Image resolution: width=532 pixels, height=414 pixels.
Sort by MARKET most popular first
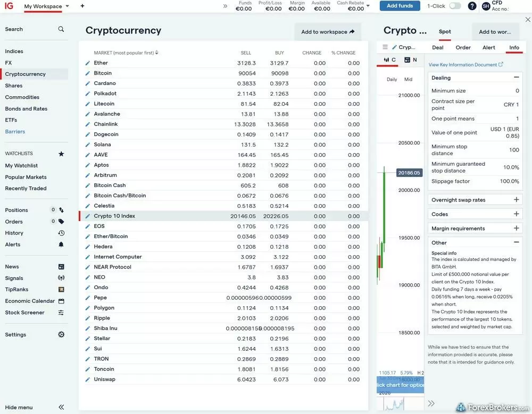pyautogui.click(x=126, y=53)
